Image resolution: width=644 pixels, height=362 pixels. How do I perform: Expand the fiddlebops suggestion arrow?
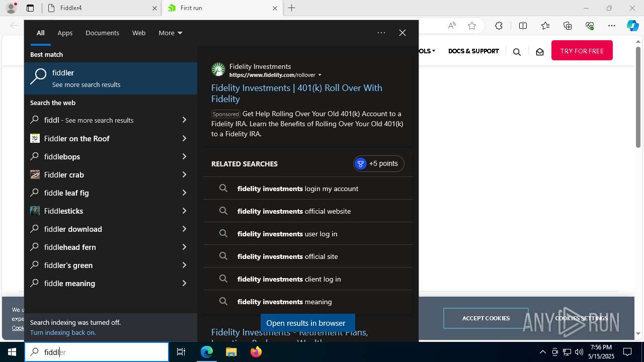(x=184, y=156)
